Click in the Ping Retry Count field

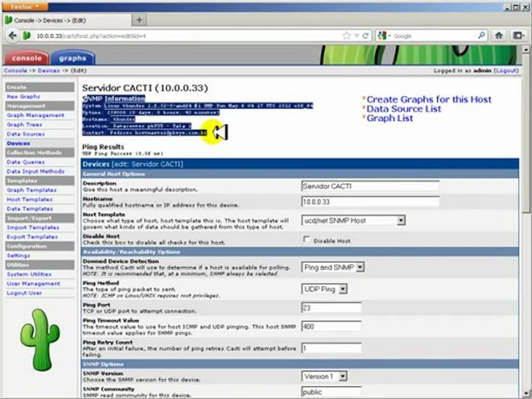click(331, 348)
